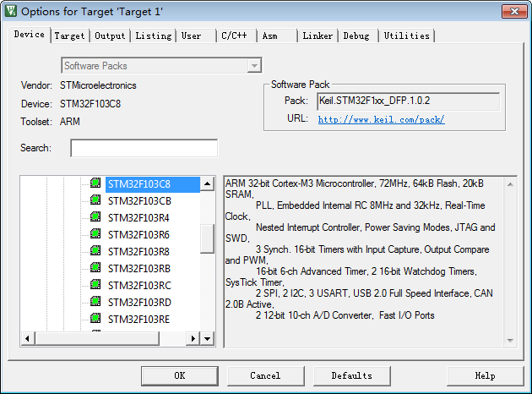Screen dimensions: 532x394
Task: Switch to the Utilities tab
Action: pyautogui.click(x=406, y=36)
